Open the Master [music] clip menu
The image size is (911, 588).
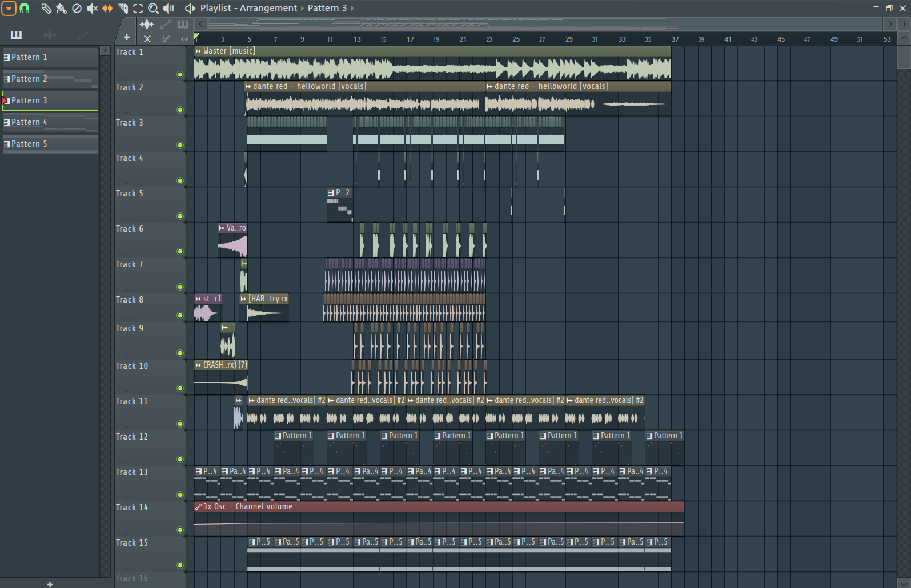coord(199,51)
